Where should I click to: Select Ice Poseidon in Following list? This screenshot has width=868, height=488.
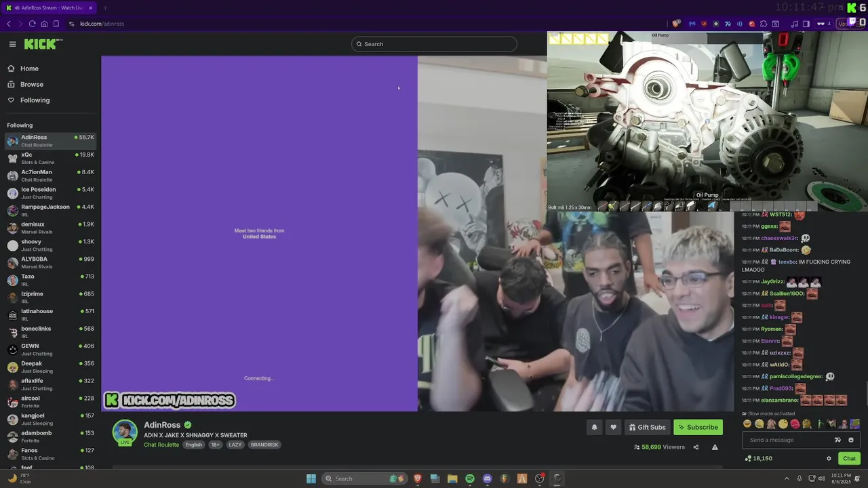50,193
